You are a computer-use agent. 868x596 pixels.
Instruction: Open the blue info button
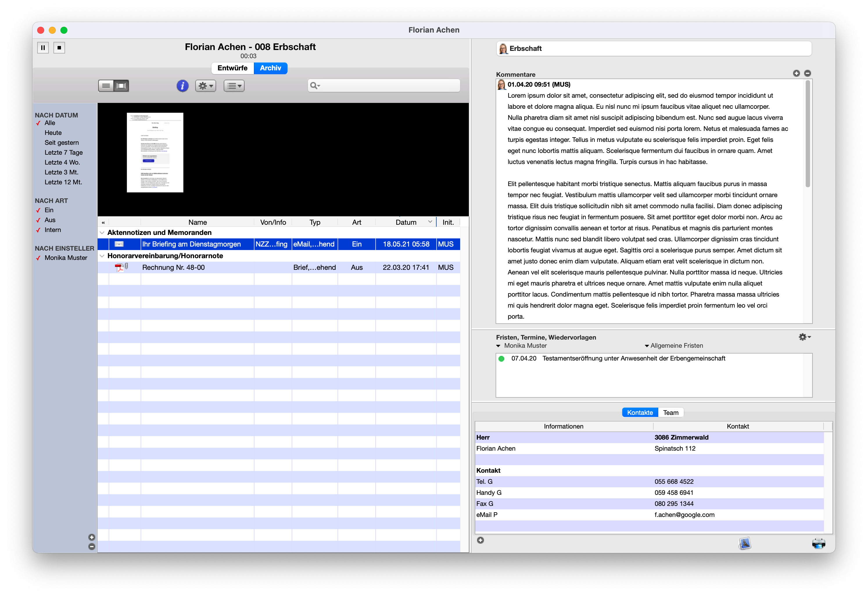click(x=182, y=86)
